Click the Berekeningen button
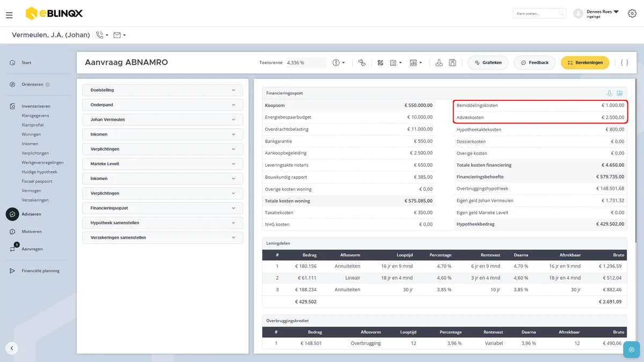The width and height of the screenshot is (644, 362). 585,63
